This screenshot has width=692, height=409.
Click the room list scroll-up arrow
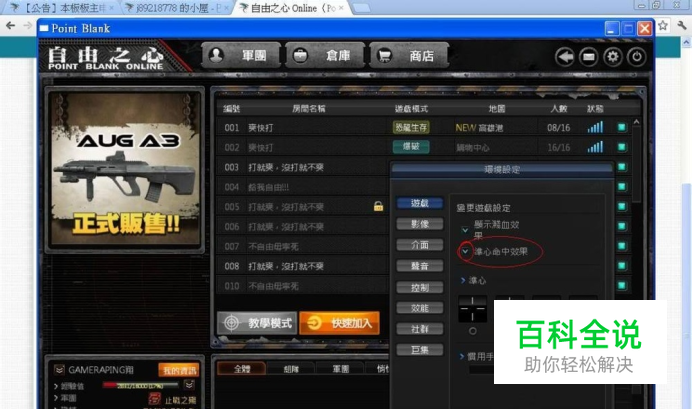coord(636,122)
